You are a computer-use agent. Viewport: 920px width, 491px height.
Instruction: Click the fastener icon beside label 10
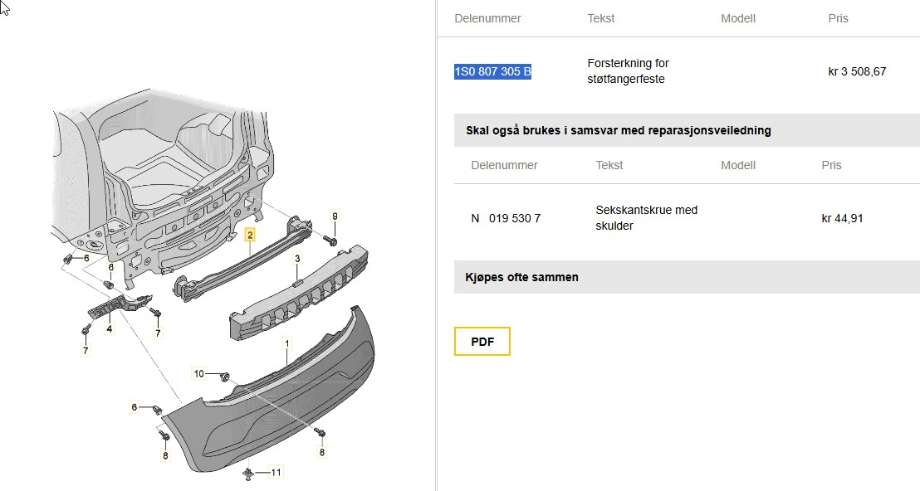[224, 376]
